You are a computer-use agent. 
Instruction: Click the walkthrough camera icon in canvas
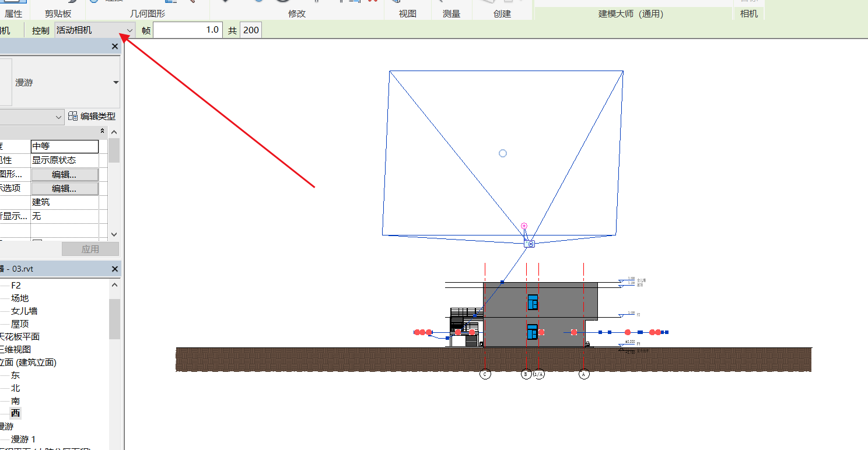[x=530, y=244]
